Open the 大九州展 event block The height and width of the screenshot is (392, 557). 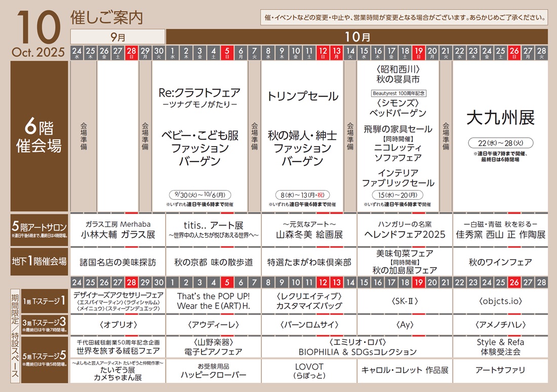point(500,118)
